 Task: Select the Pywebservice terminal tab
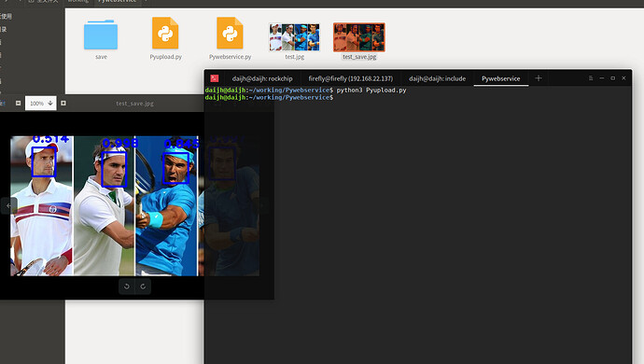pos(500,78)
